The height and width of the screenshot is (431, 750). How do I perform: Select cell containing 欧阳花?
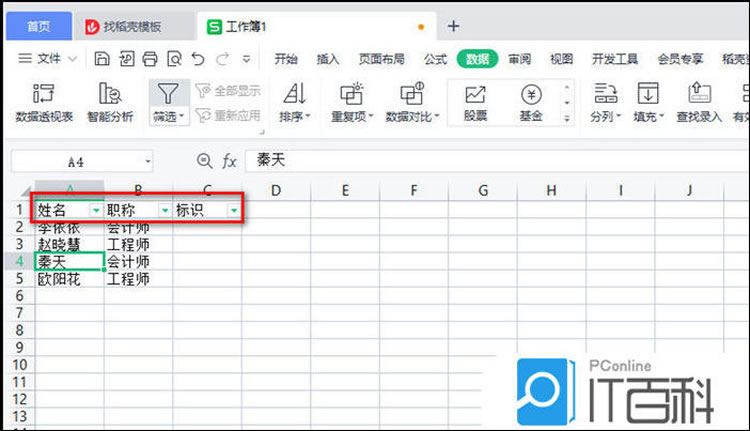coord(69,279)
